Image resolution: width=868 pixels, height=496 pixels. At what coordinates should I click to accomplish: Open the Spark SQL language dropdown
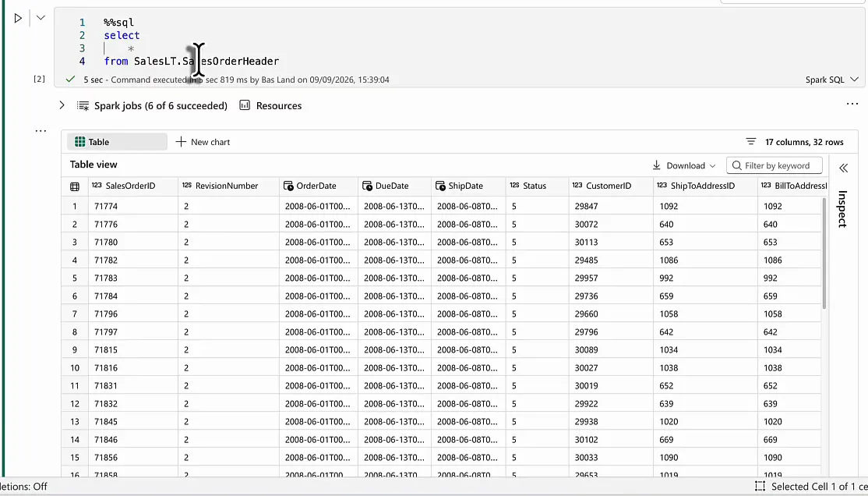[831, 80]
